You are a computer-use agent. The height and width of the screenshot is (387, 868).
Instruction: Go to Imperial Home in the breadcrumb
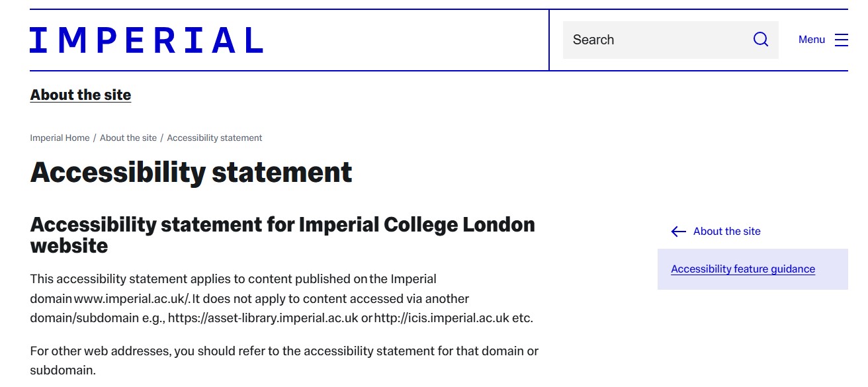click(60, 138)
